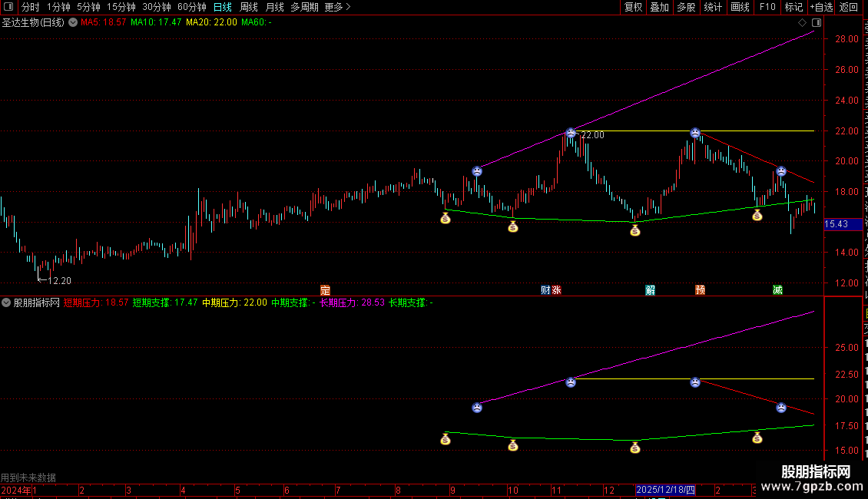Click the 财 event marker icon
Image resolution: width=868 pixels, height=499 pixels.
click(x=545, y=290)
